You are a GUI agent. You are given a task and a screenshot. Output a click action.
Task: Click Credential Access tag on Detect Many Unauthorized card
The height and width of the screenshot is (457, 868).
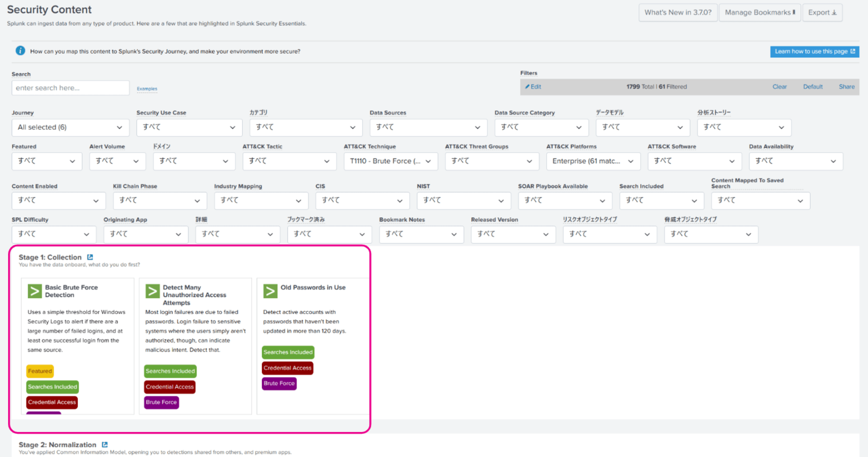point(170,387)
